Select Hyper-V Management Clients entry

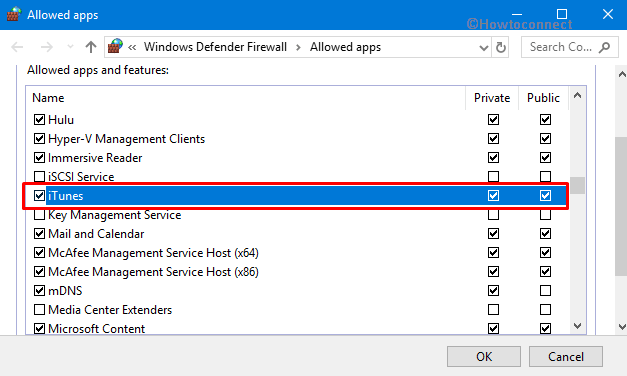click(126, 139)
